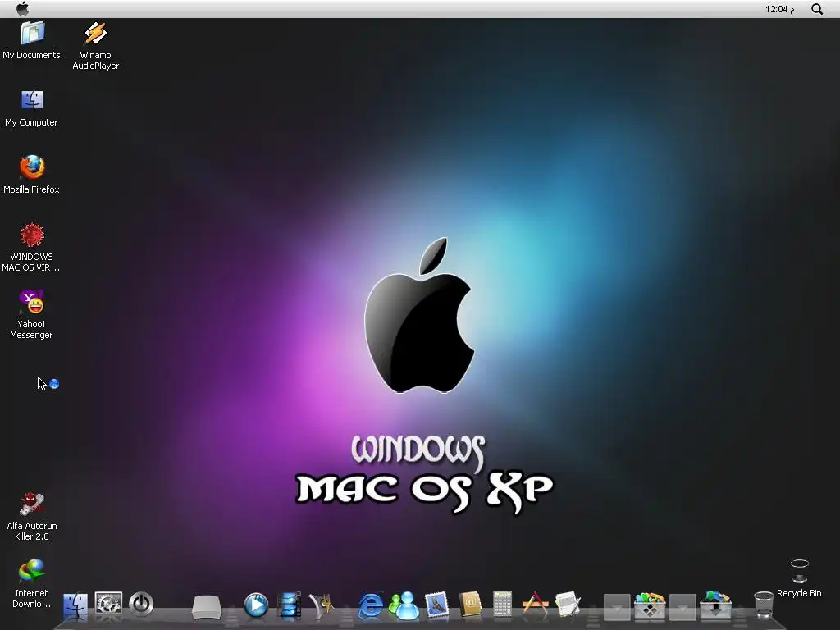Image resolution: width=840 pixels, height=630 pixels.
Task: Click the Finder face icon in the dock
Action: point(75,606)
